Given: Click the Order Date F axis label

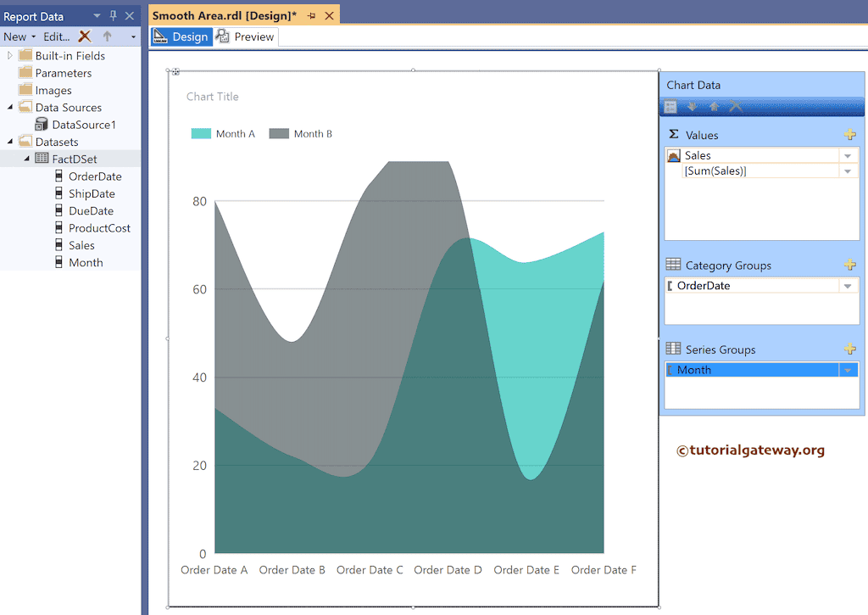Looking at the screenshot, I should [604, 569].
